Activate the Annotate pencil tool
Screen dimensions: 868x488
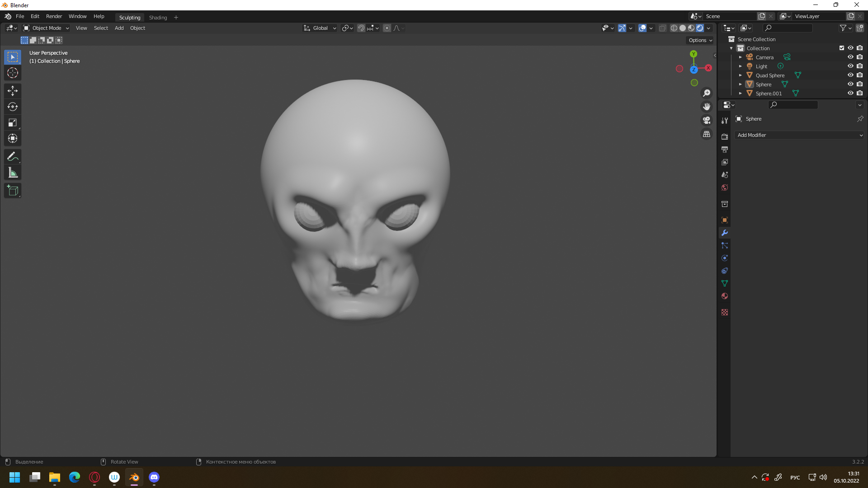tap(13, 157)
